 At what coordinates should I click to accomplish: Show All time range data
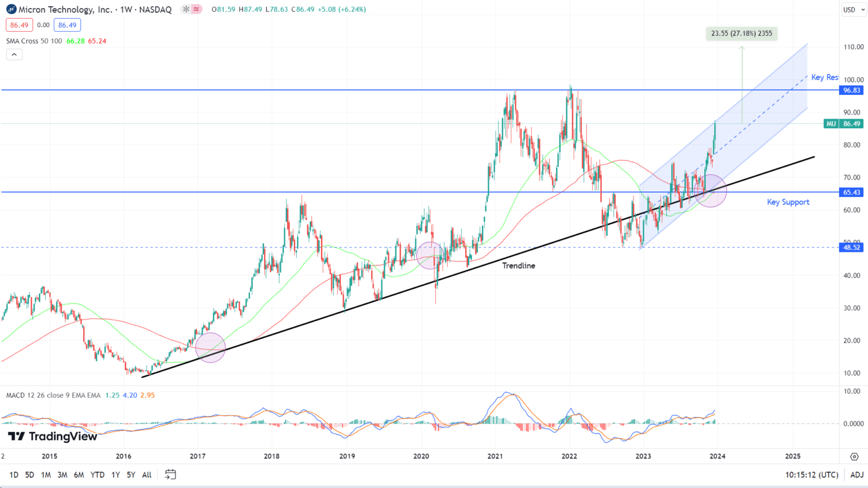(147, 475)
